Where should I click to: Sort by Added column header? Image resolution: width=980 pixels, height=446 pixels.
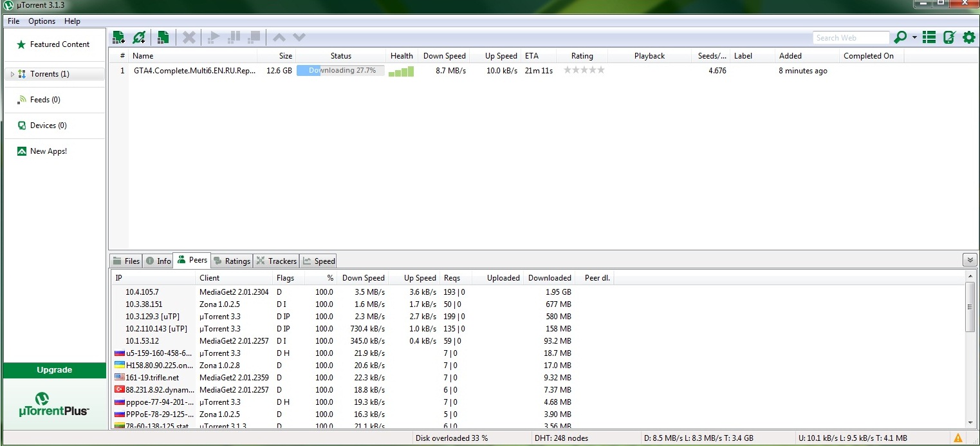pyautogui.click(x=807, y=56)
